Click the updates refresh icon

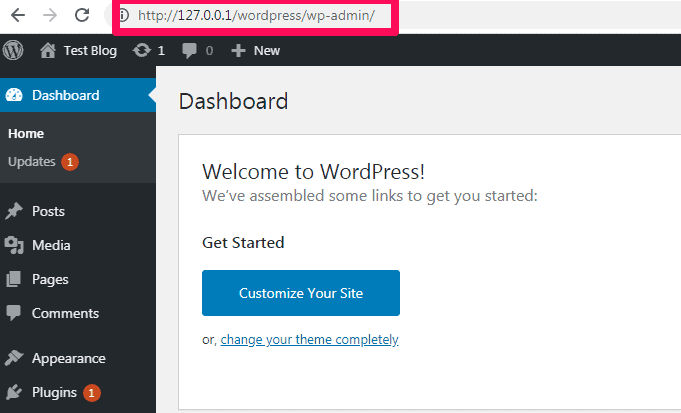tap(142, 50)
